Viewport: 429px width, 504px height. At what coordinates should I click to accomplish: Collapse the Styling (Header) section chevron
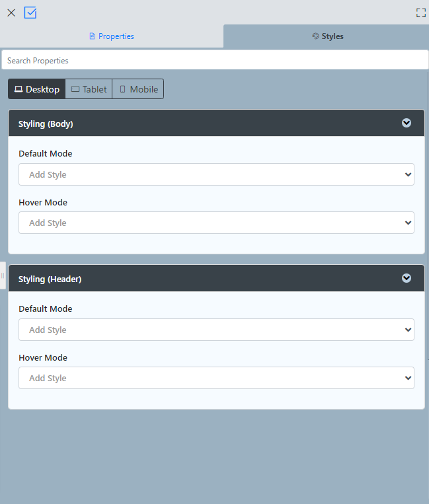click(407, 278)
